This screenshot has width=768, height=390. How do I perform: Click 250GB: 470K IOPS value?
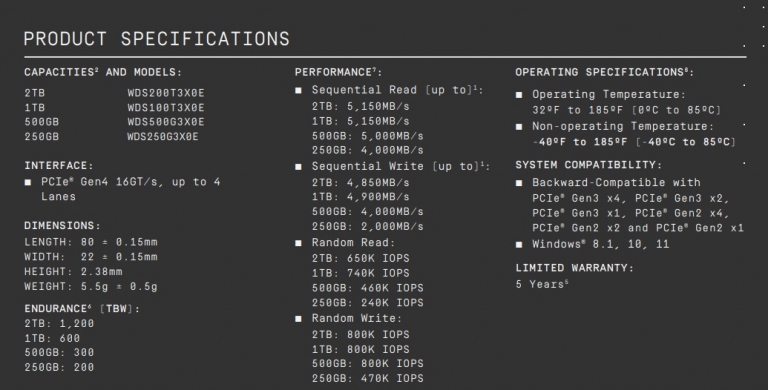coord(368,378)
